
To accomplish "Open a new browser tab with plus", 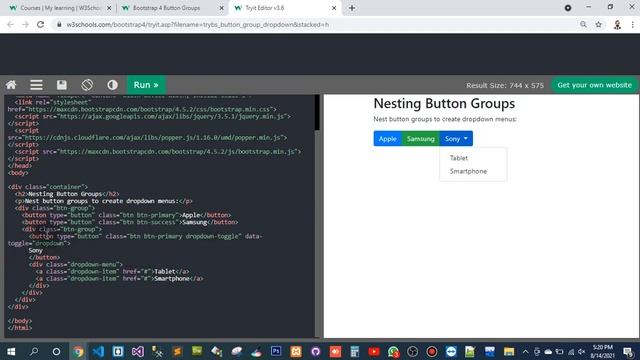I will (x=352, y=8).
